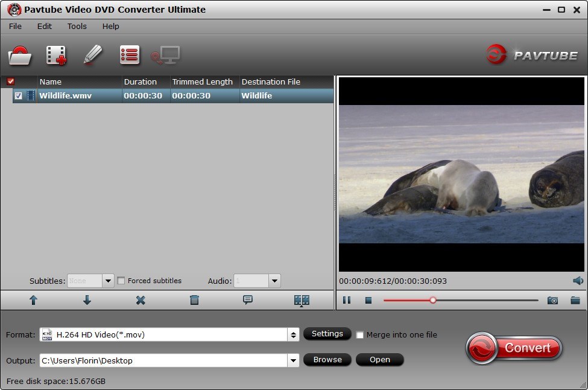The image size is (588, 390).
Task: Click the Add Video toolbar icon
Action: coord(55,55)
